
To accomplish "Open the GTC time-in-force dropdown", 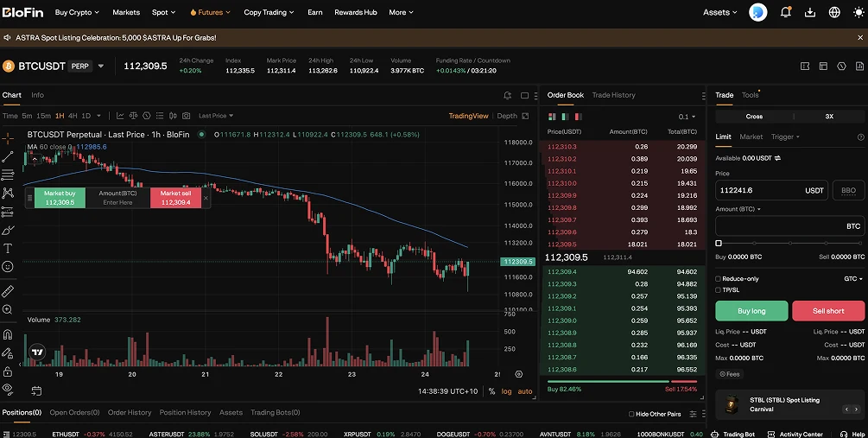I will 853,278.
